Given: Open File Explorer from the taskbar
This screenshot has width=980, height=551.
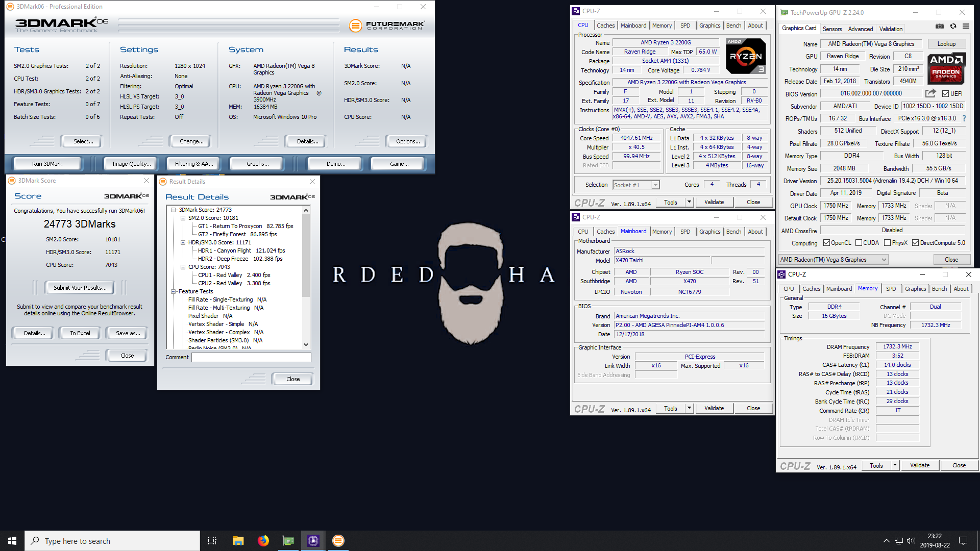Looking at the screenshot, I should (x=238, y=541).
